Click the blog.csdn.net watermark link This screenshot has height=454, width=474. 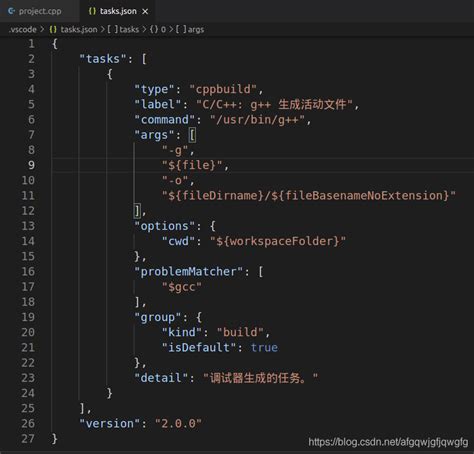pyautogui.click(x=388, y=442)
